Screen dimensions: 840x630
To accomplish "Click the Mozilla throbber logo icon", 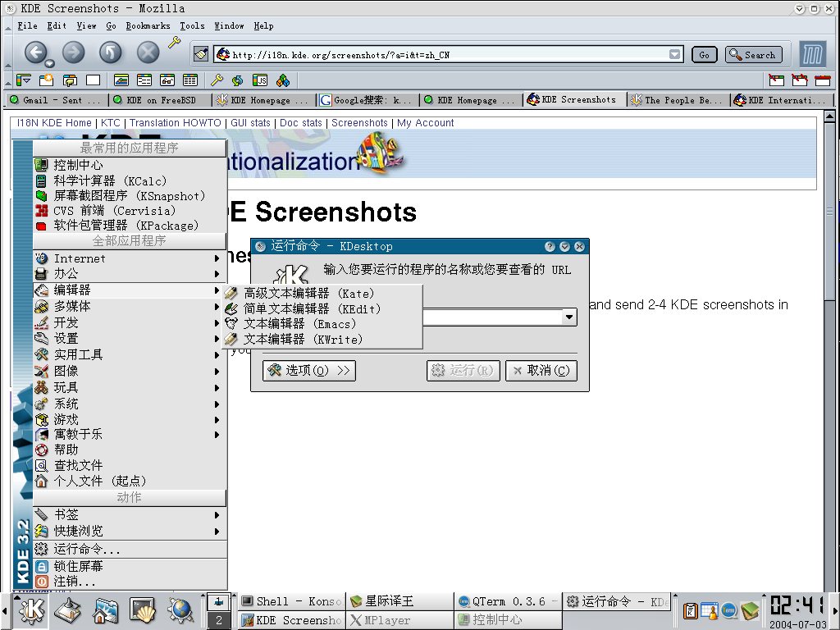I will (x=812, y=54).
